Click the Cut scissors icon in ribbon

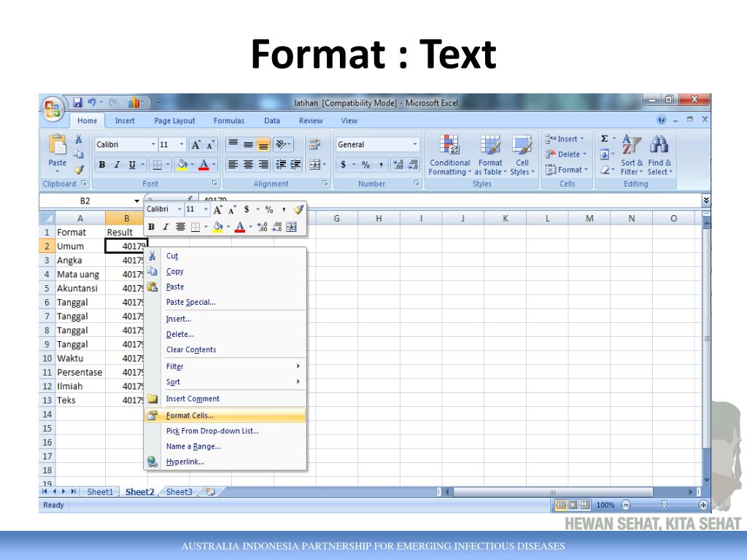(79, 139)
